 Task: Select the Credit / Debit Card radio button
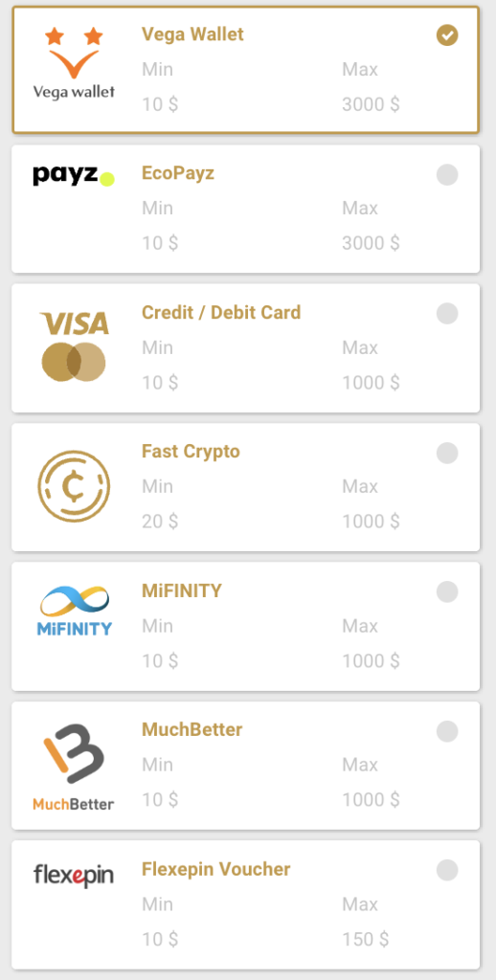(x=447, y=313)
